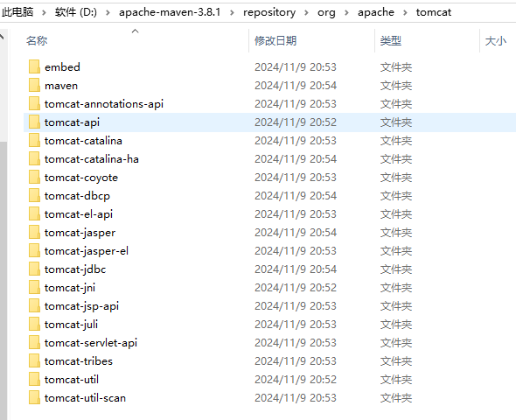Viewport: 516px width, 420px height.
Task: Select the tomcat-jni folder icon
Action: pos(34,287)
